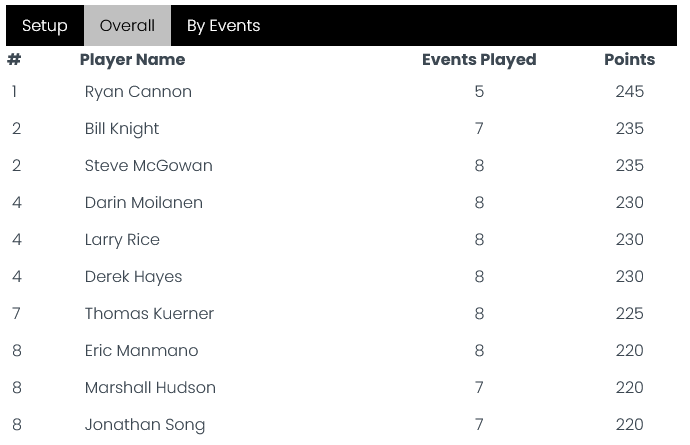The image size is (690, 445).
Task: Select player Darin Moilanen
Action: 144,202
